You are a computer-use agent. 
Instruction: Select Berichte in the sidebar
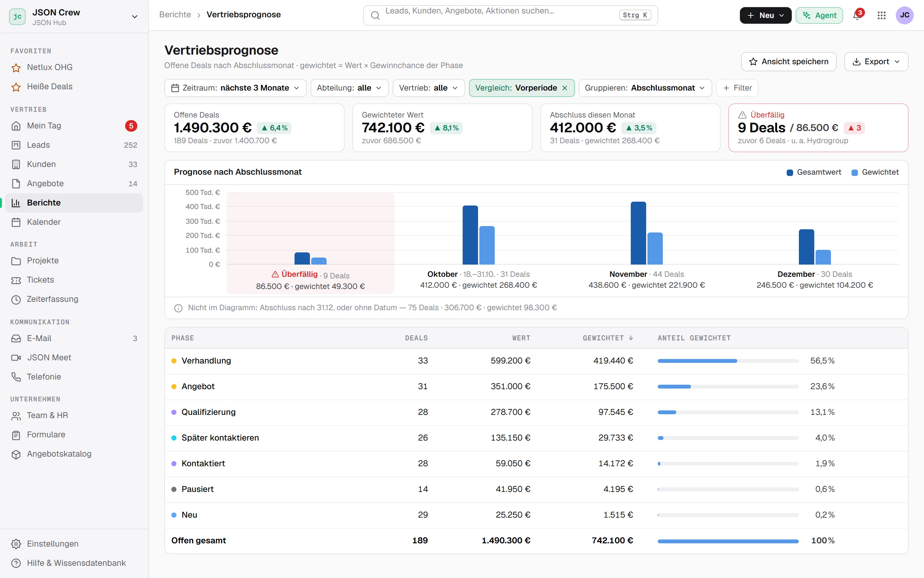(x=74, y=203)
